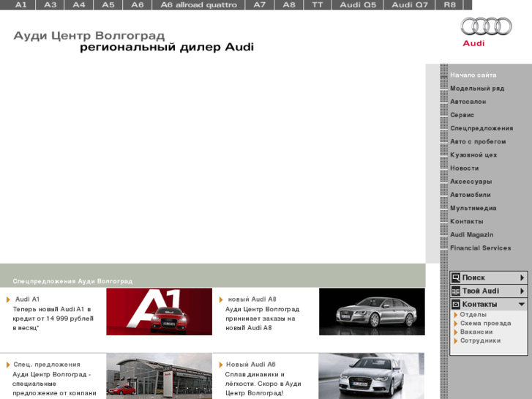
Task: Click orange arrow beside Audi A1
Action: (8, 299)
